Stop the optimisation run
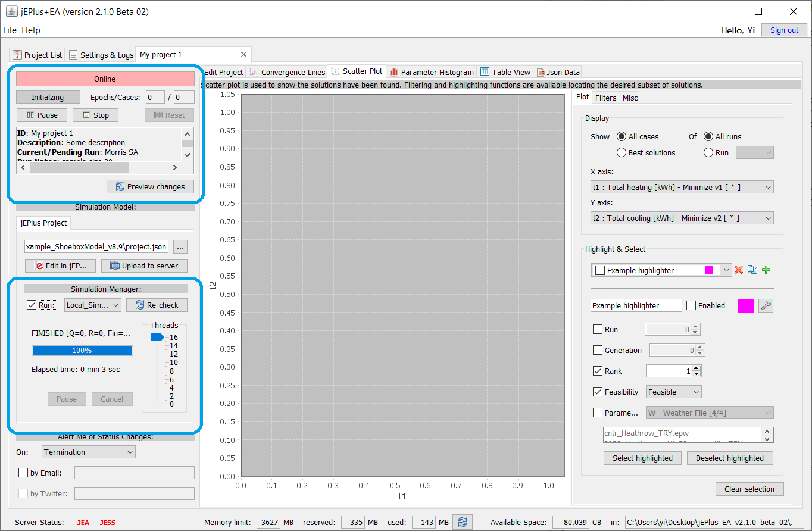This screenshot has width=812, height=531. 95,115
